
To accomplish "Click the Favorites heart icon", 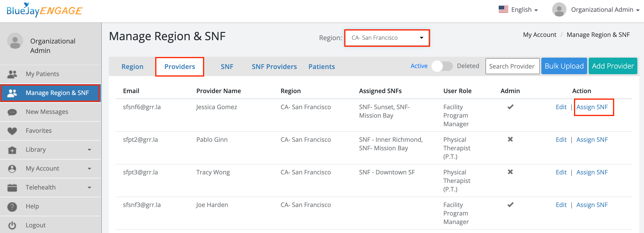I will click(12, 131).
